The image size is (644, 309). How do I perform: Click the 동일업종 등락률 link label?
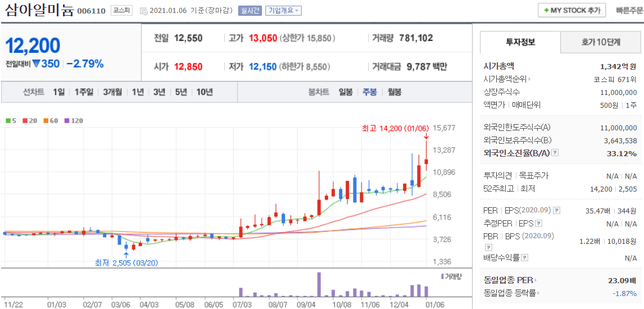point(510,293)
